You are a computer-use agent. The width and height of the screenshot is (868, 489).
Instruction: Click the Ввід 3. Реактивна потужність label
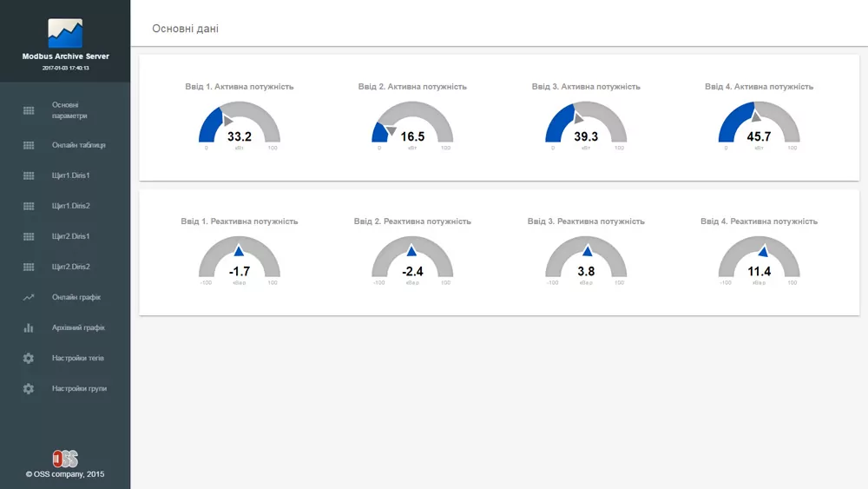pyautogui.click(x=586, y=221)
